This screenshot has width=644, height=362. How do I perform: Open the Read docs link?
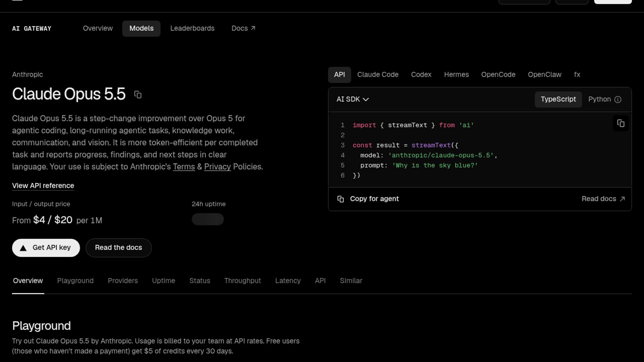coord(603,199)
